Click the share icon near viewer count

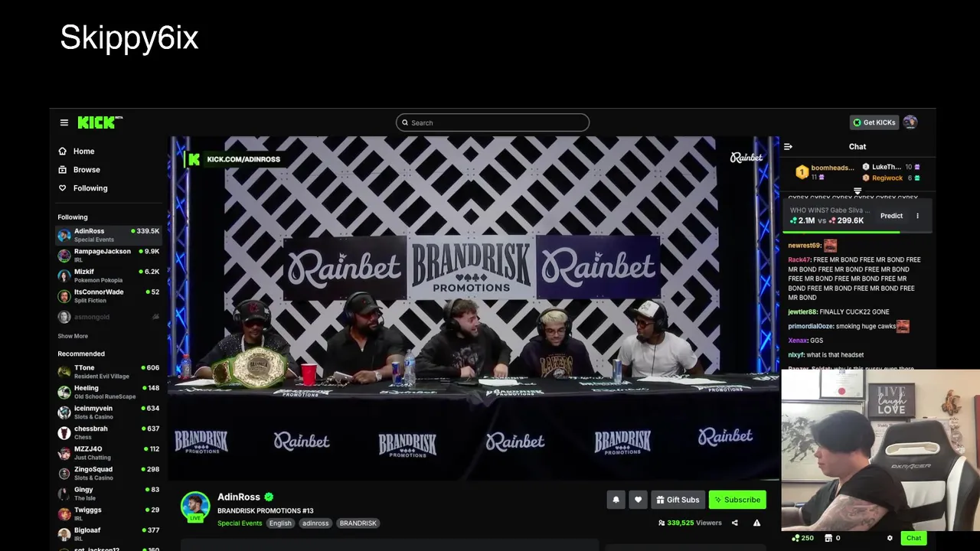click(734, 523)
